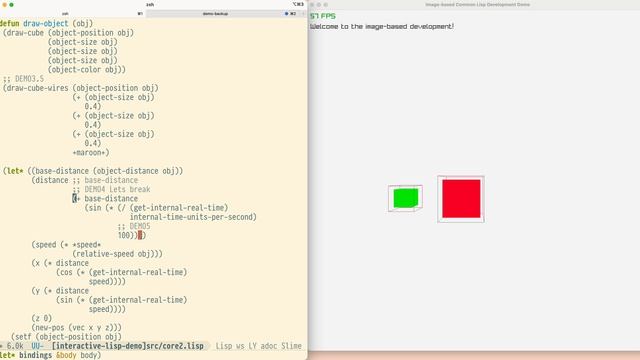
Task: Minimize the terminal window with yellow button
Action: coord(4,5)
